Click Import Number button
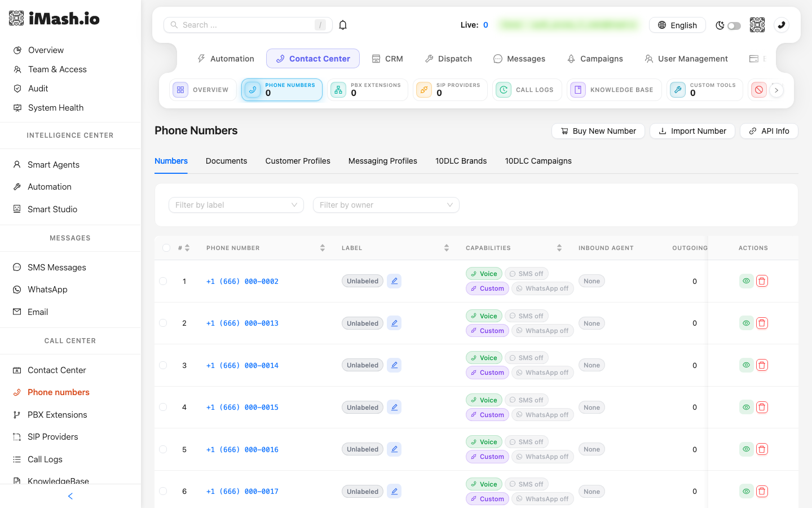Screen dimensions: 812x508 pyautogui.click(x=692, y=131)
